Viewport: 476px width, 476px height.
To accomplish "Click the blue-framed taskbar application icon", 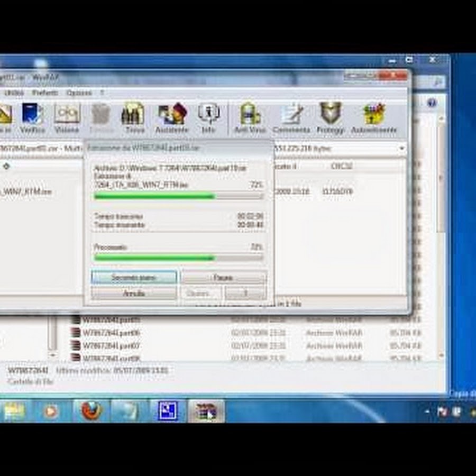I will coord(167,411).
